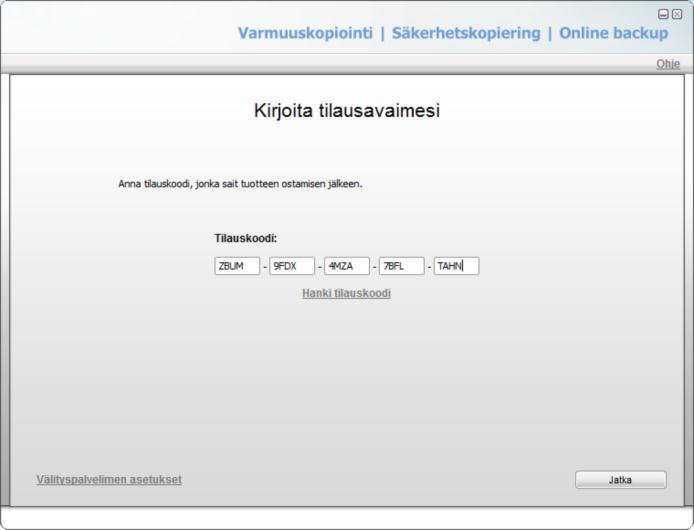Screen dimensions: 694x530
Task: Click the Tilauskoodi: label
Action: (246, 238)
